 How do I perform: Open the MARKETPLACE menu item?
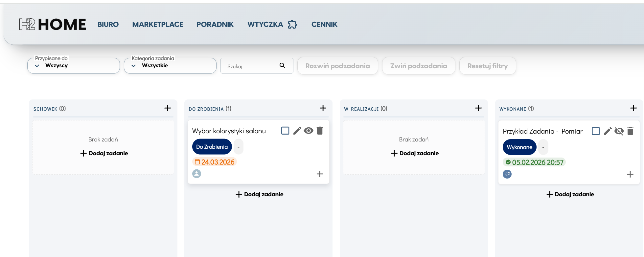[158, 24]
